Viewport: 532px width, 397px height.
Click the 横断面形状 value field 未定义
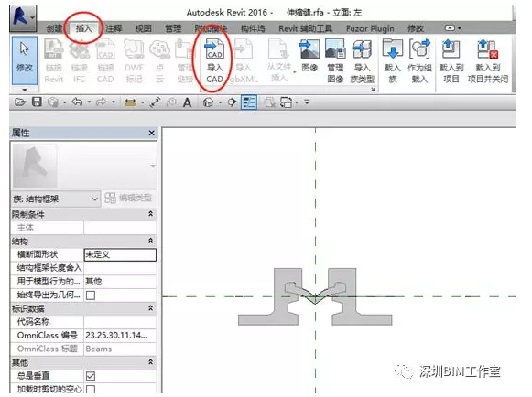120,254
